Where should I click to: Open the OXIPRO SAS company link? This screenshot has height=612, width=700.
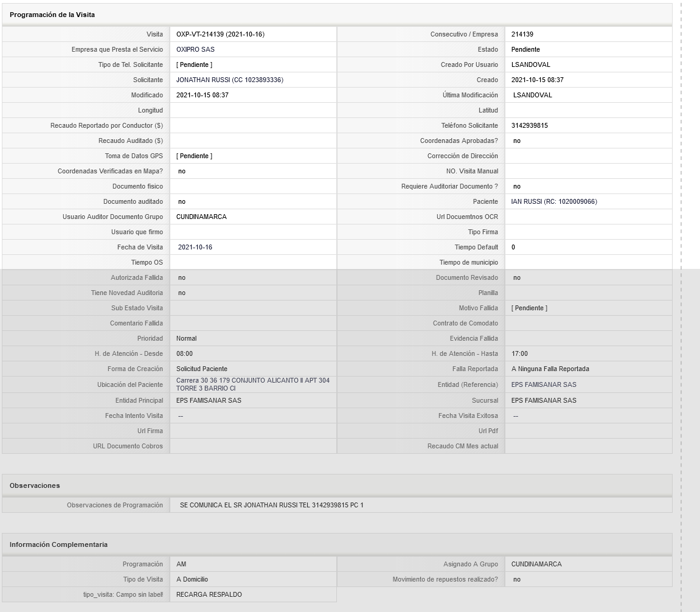coord(195,50)
